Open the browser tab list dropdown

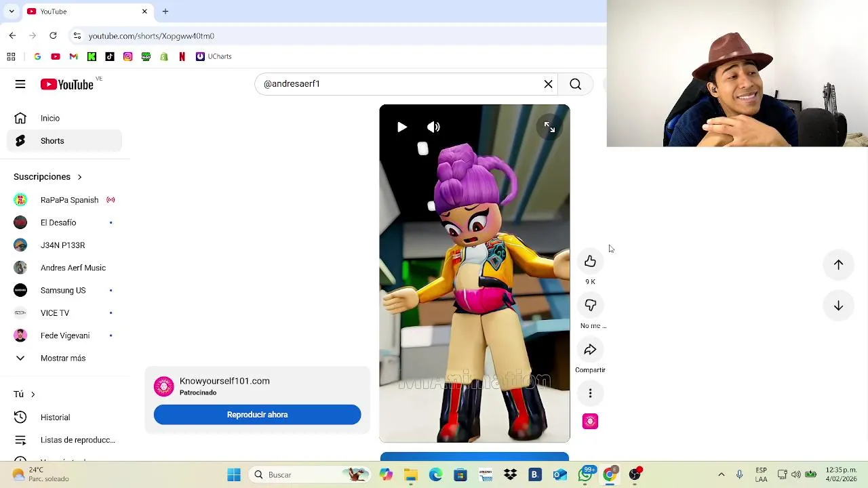tap(12, 12)
